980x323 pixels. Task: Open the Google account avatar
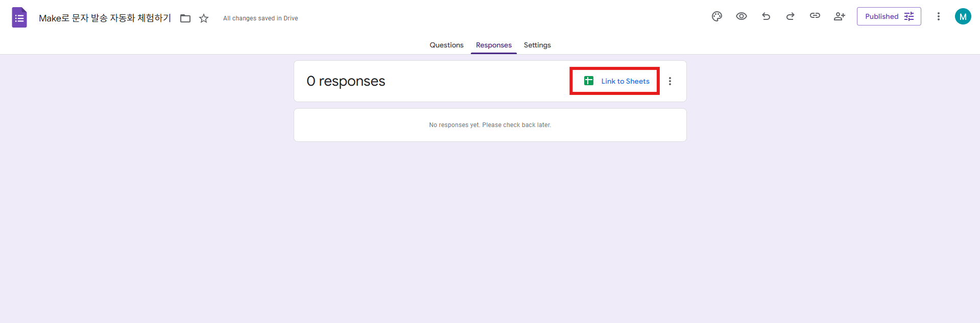[x=963, y=16]
